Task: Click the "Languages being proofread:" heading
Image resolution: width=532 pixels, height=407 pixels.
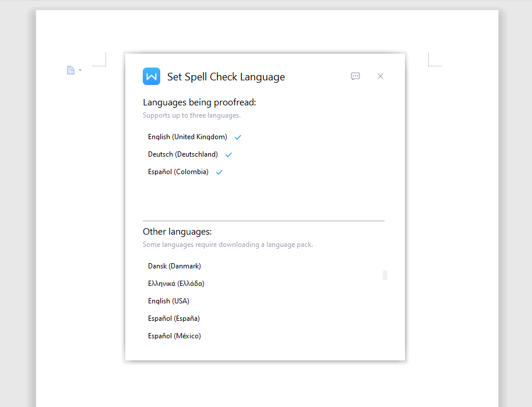Action: coord(199,102)
